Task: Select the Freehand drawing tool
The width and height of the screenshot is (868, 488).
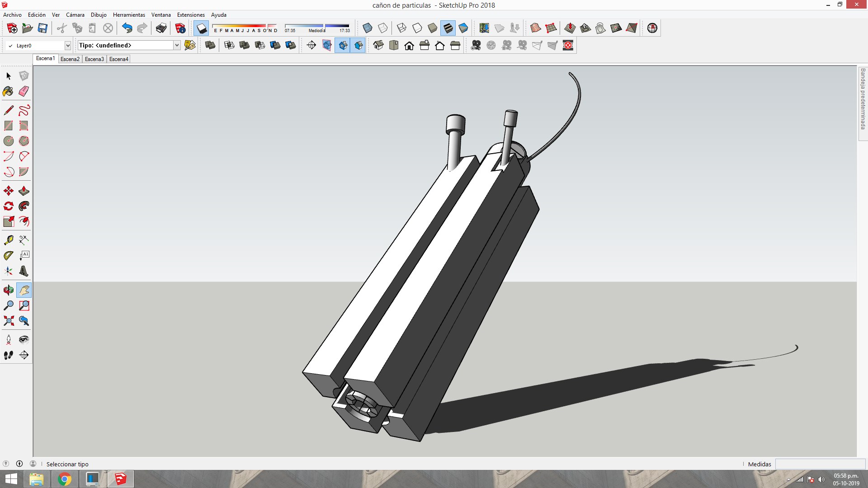Action: 24,110
